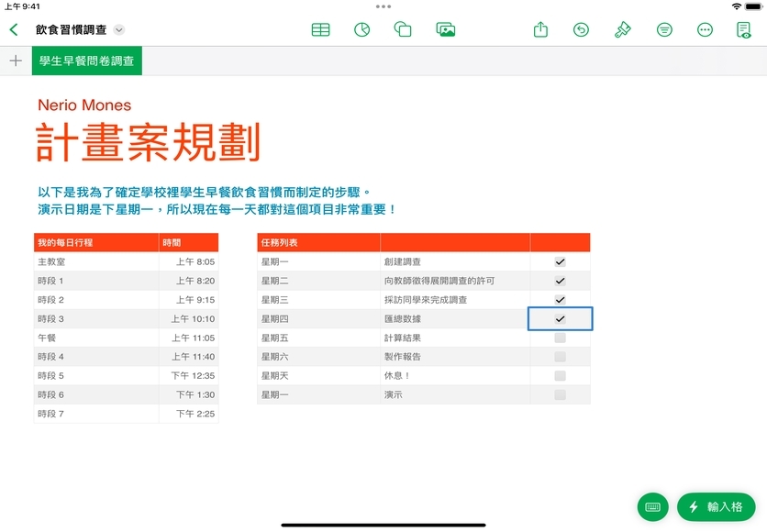The image size is (767, 532).
Task: Open the shapes insert menu
Action: coord(403,29)
